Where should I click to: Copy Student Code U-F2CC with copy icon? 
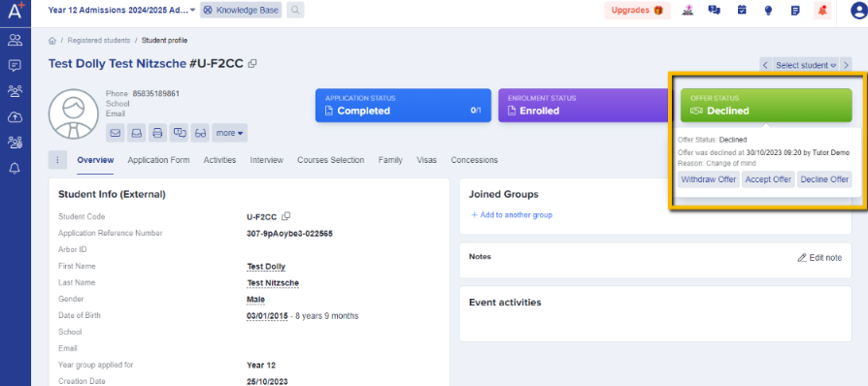[x=286, y=216]
